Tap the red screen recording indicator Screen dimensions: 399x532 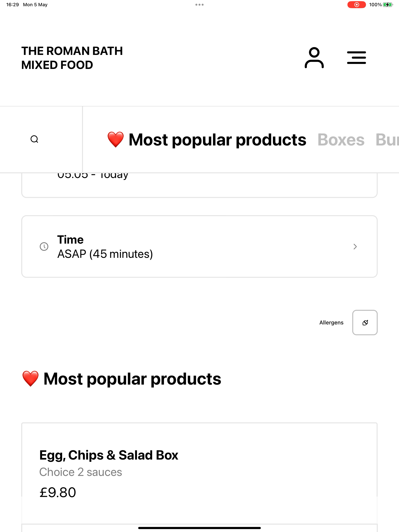pyautogui.click(x=357, y=4)
